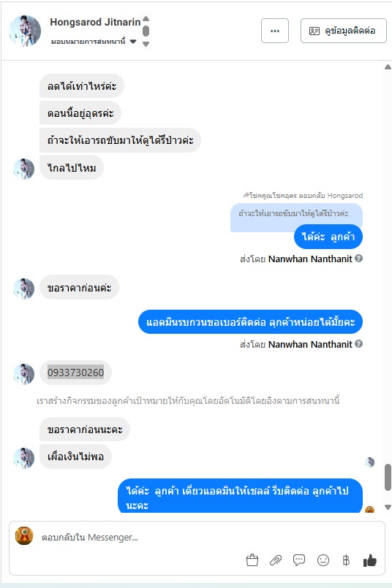Viewport: 392px width, 588px height.
Task: Click the chat scrollbar up arrow
Action: (388, 67)
